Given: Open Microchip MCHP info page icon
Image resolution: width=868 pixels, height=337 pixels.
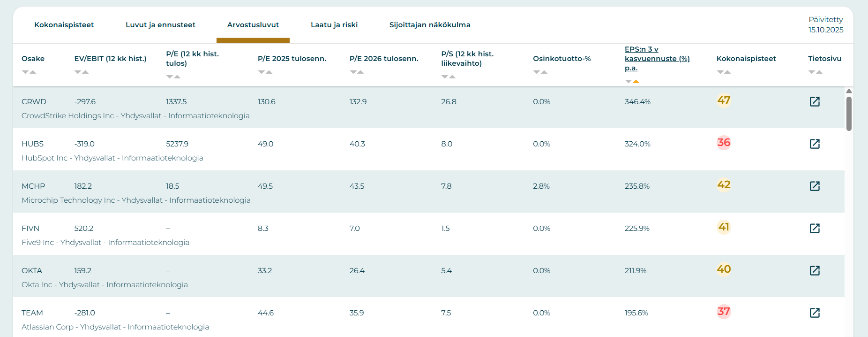Looking at the screenshot, I should click(x=815, y=186).
